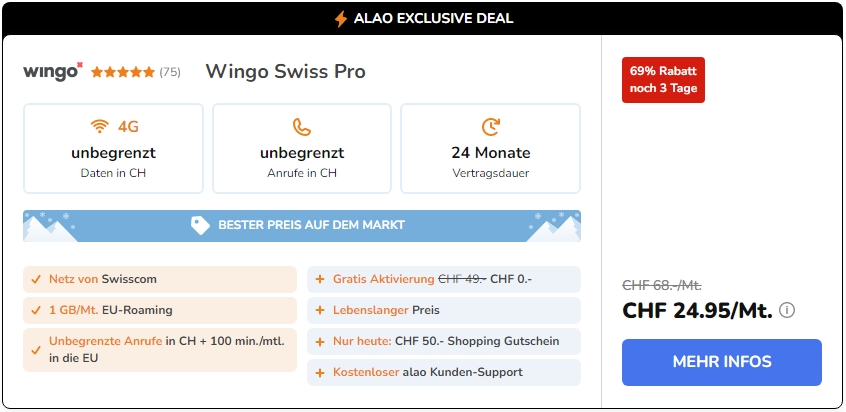Click the Kostenloser alao Kunden-Support item
This screenshot has height=412, width=846.
click(x=444, y=373)
